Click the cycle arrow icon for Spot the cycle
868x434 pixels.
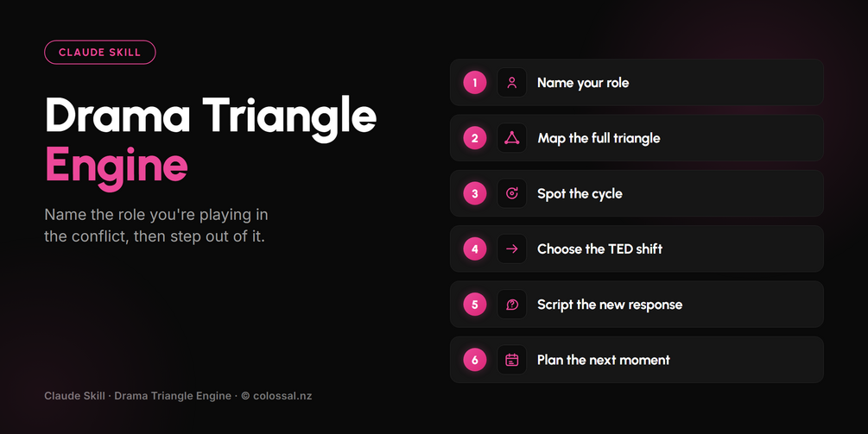pos(511,193)
